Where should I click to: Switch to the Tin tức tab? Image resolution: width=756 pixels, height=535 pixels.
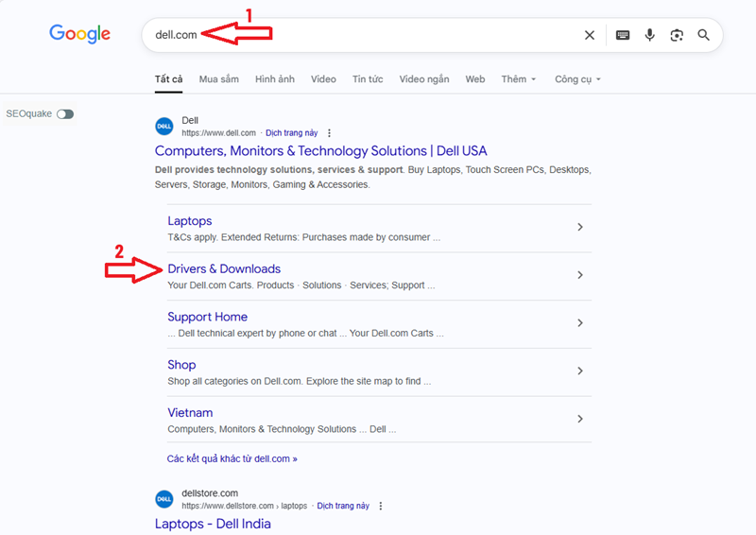[368, 79]
